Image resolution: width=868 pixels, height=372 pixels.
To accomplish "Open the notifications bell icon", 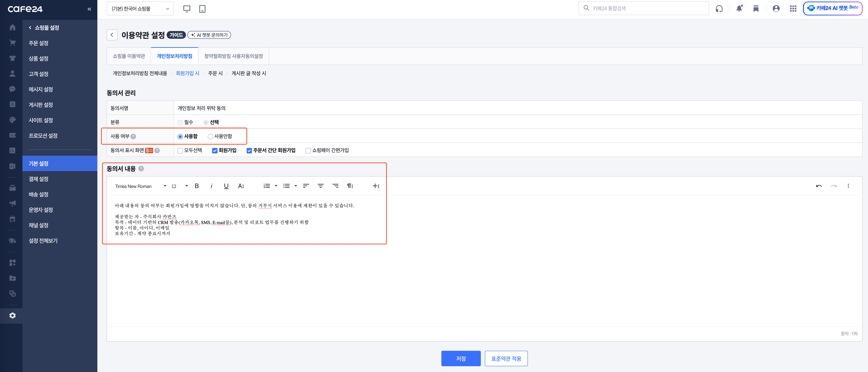I will pyautogui.click(x=739, y=9).
